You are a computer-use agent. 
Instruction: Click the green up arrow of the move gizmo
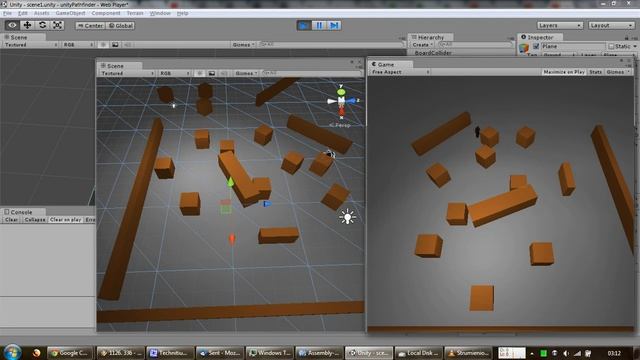tap(230, 182)
